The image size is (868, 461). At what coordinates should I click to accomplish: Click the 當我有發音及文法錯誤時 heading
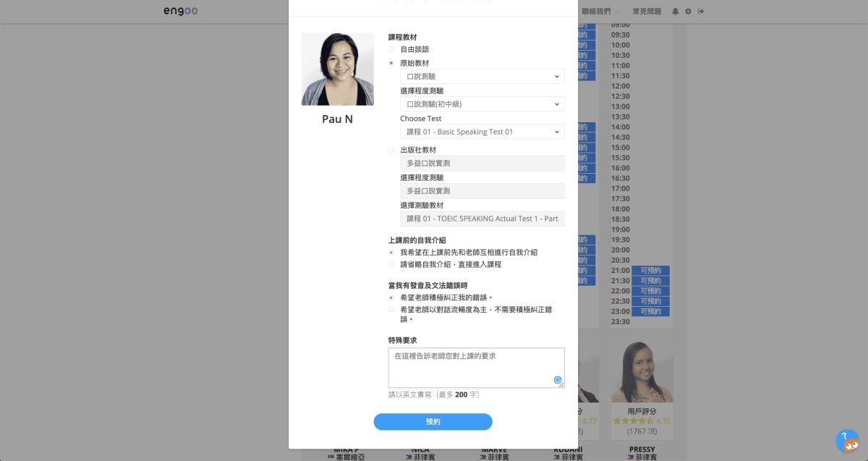[427, 285]
